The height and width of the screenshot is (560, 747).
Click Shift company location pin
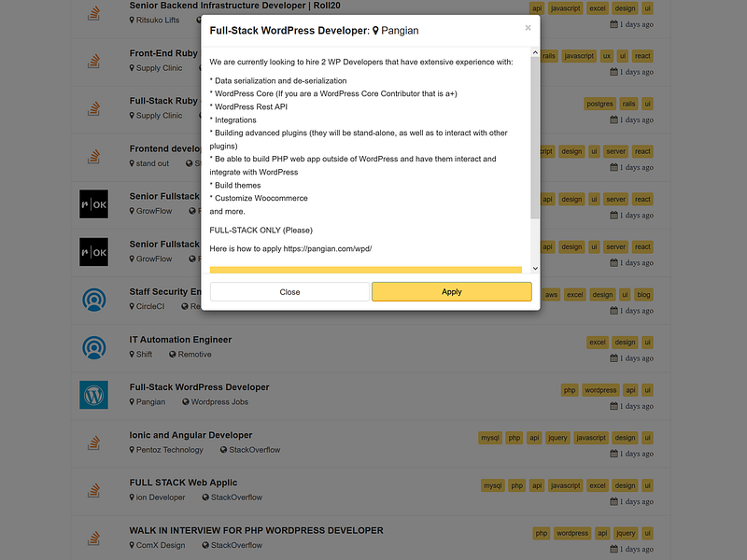(132, 355)
